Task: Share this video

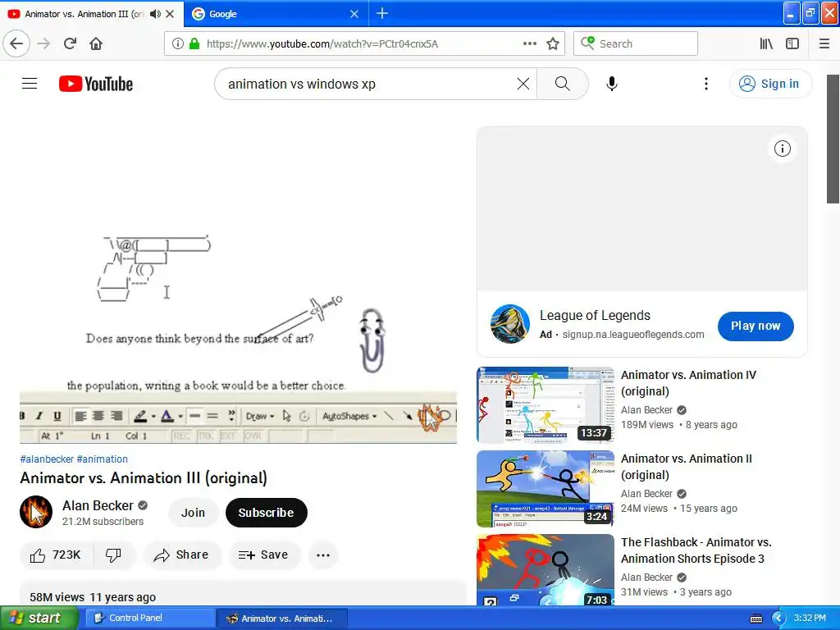Action: click(x=181, y=555)
